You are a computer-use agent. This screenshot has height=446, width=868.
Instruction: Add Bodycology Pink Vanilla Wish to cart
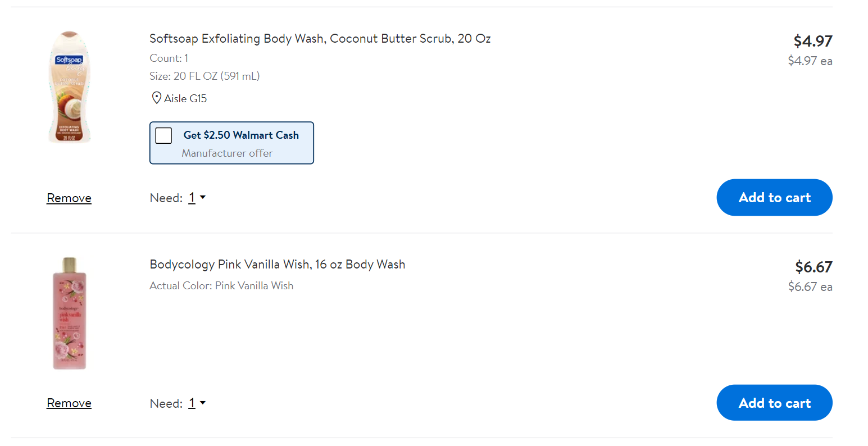[x=774, y=403]
